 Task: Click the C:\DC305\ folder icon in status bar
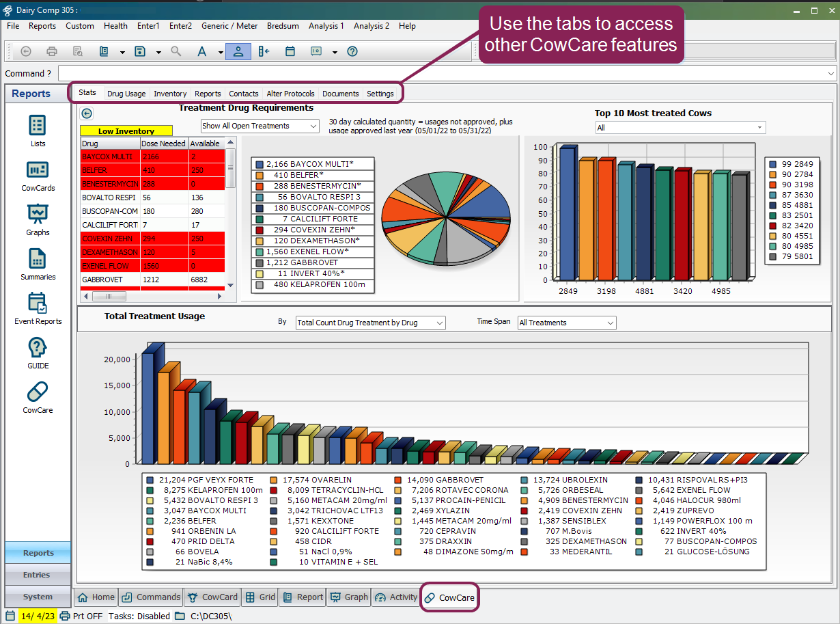pos(180,616)
